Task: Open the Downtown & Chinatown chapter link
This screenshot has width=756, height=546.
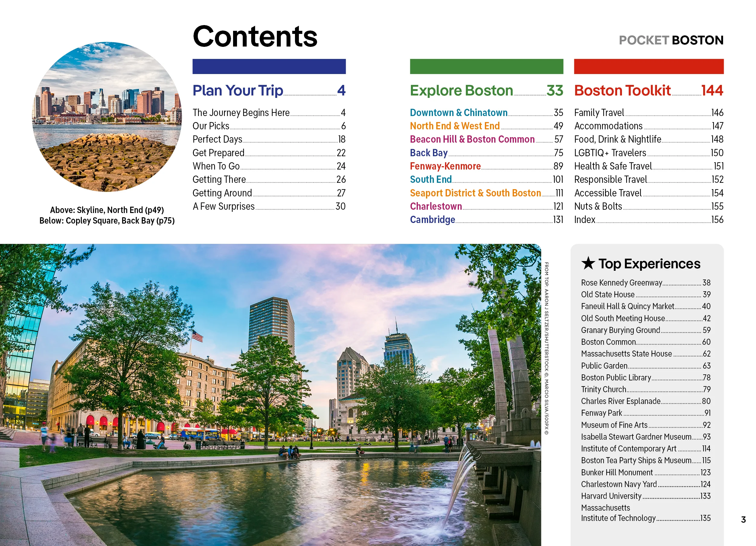Action: [x=458, y=113]
